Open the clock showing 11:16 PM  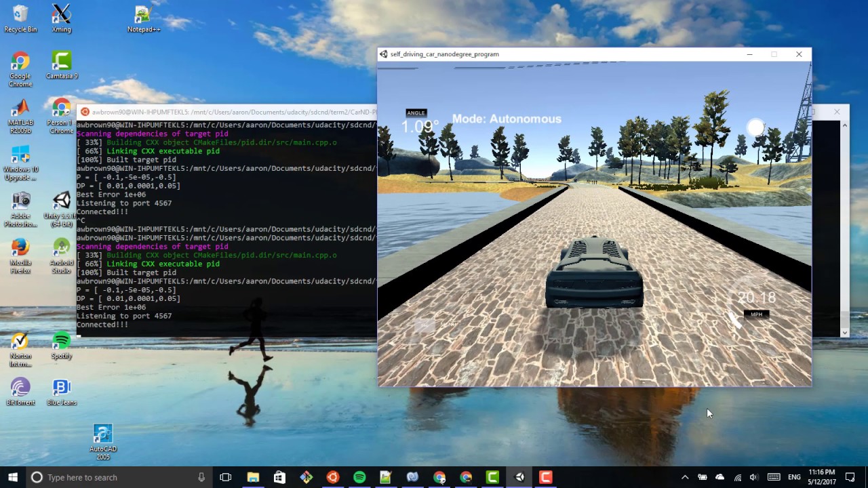point(821,477)
